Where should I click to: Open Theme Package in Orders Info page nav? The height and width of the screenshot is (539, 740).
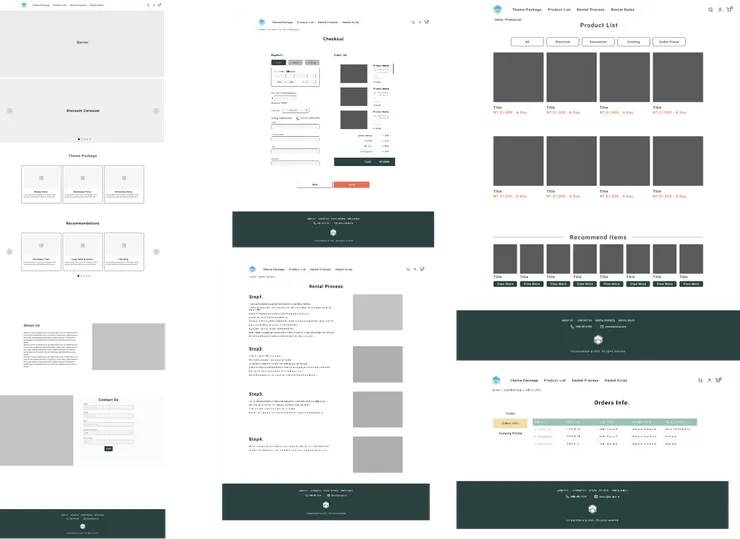(524, 380)
